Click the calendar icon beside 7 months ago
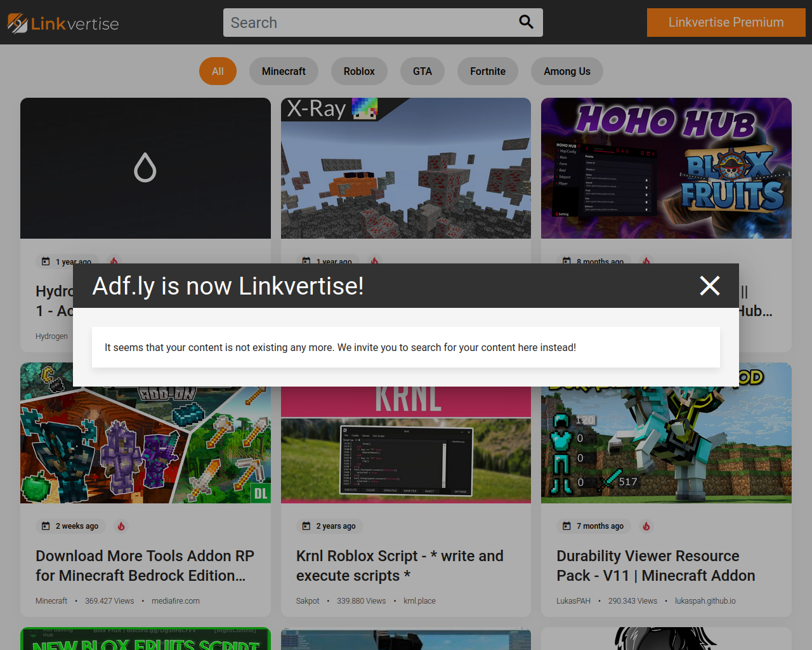Screen dimensions: 812x650 pyautogui.click(x=566, y=526)
